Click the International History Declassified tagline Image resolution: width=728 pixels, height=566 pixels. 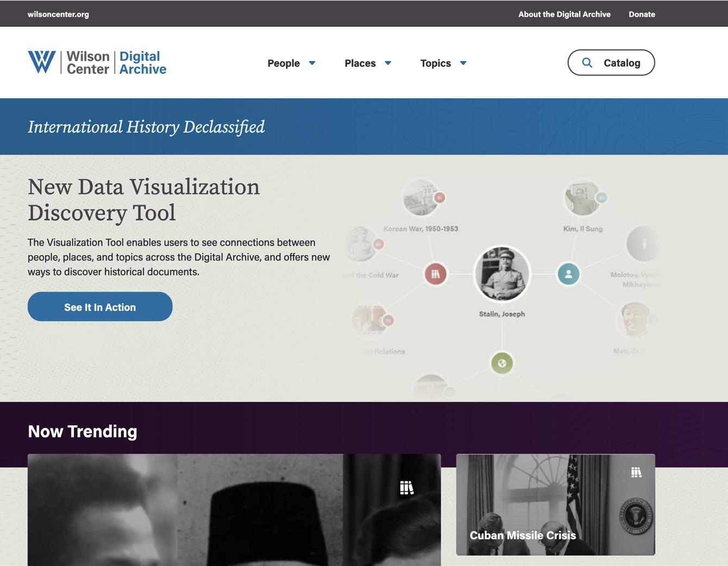(146, 127)
